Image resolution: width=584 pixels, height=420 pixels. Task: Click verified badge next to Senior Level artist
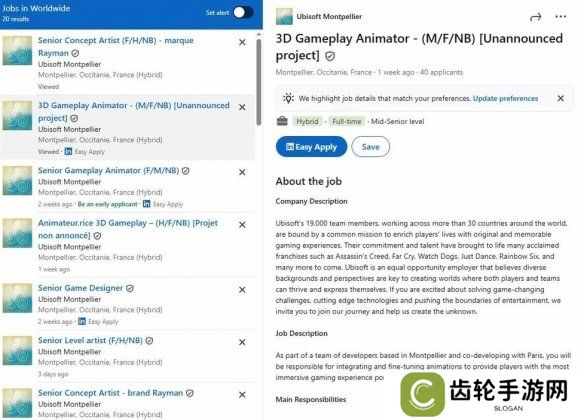click(x=149, y=341)
